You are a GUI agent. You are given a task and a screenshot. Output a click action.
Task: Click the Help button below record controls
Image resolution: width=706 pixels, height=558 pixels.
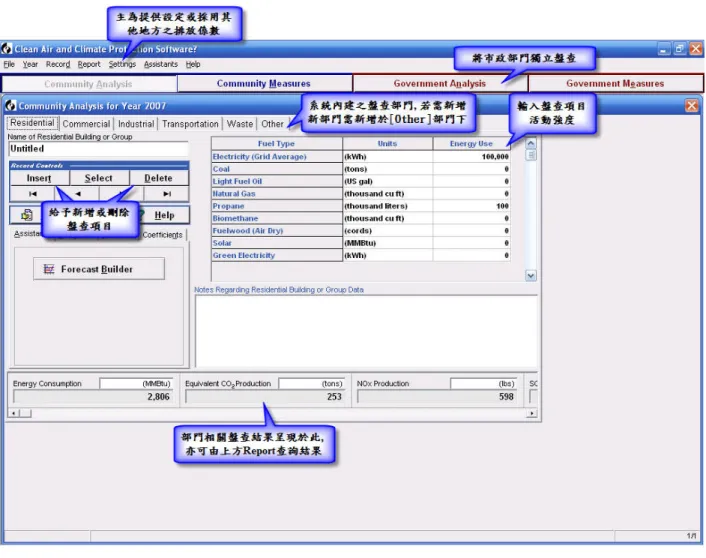coord(163,215)
